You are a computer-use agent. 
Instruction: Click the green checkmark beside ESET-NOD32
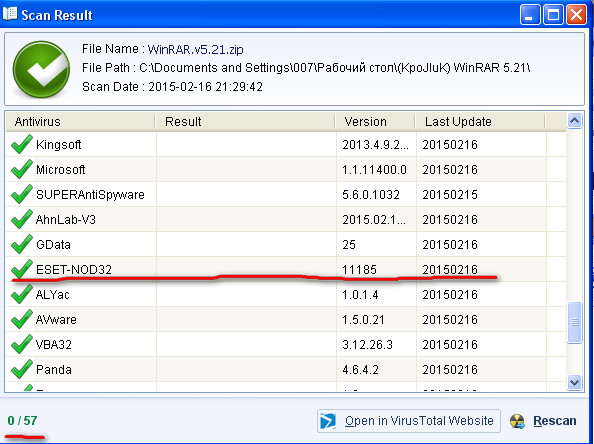point(22,269)
